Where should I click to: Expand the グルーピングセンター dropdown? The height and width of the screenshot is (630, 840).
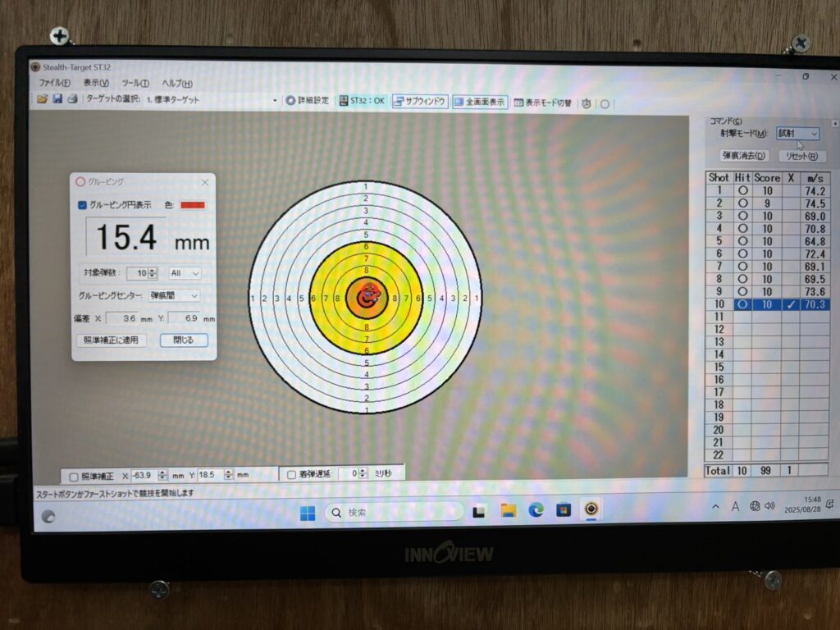coord(174,295)
